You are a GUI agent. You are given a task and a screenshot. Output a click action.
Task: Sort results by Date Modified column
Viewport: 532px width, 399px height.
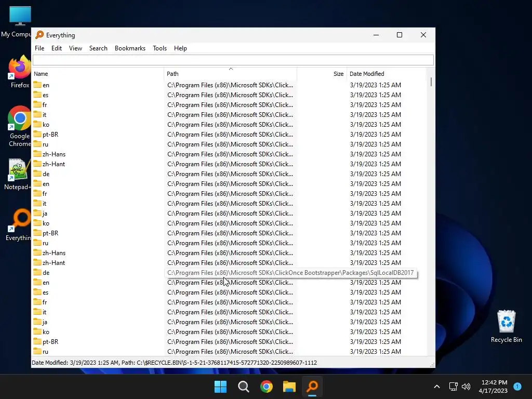click(x=386, y=74)
